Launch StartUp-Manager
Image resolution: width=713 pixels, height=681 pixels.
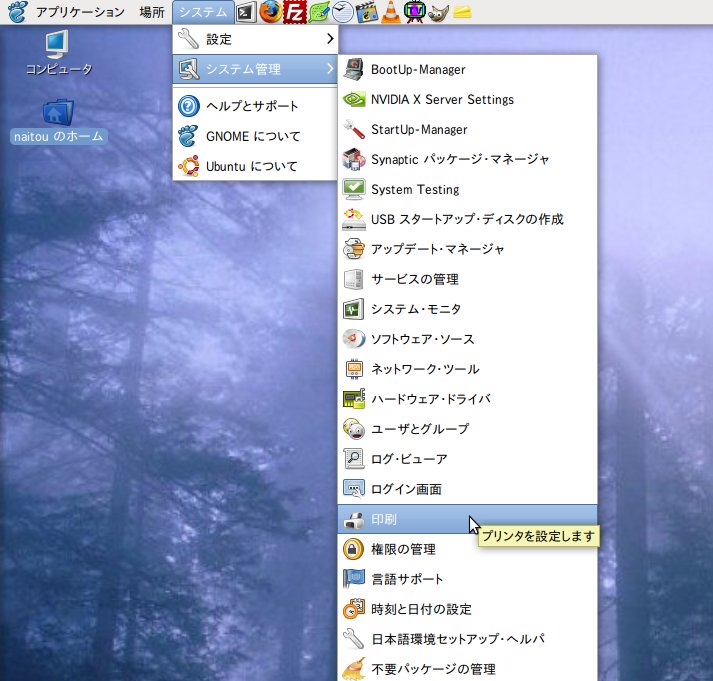[467, 130]
